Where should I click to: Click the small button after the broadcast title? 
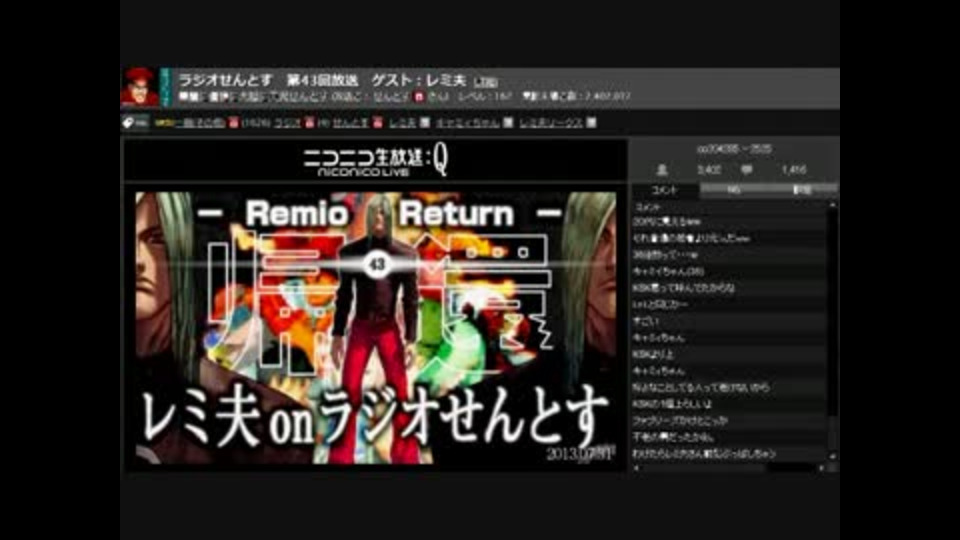[486, 82]
